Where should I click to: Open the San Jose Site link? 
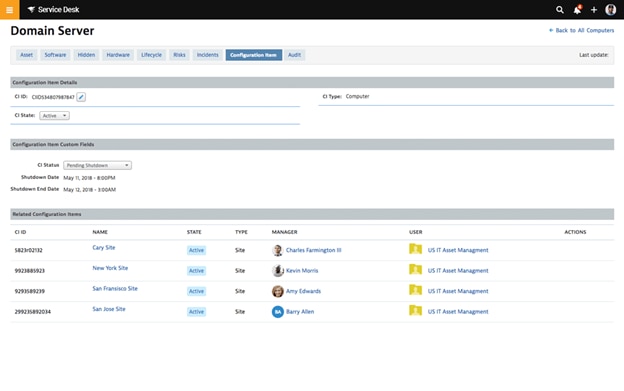(x=109, y=309)
